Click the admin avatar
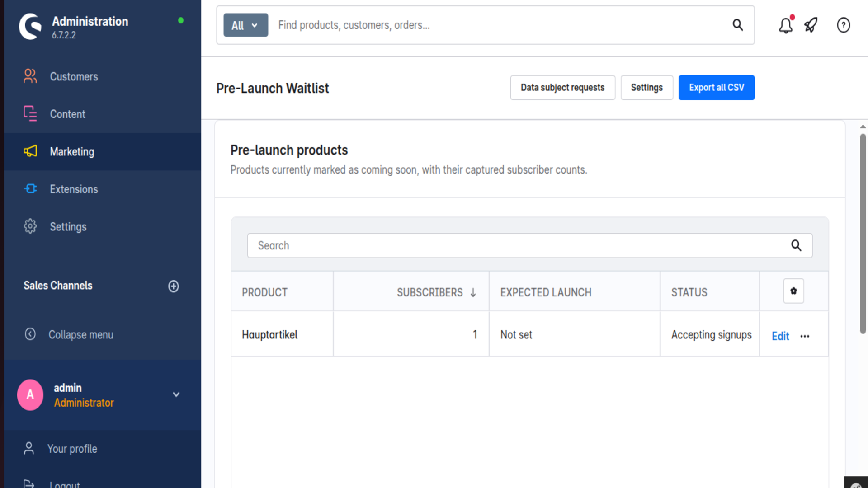 coord(30,395)
